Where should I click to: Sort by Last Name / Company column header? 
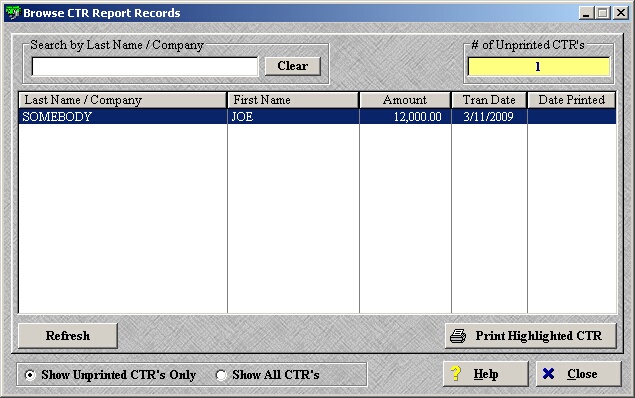point(122,100)
